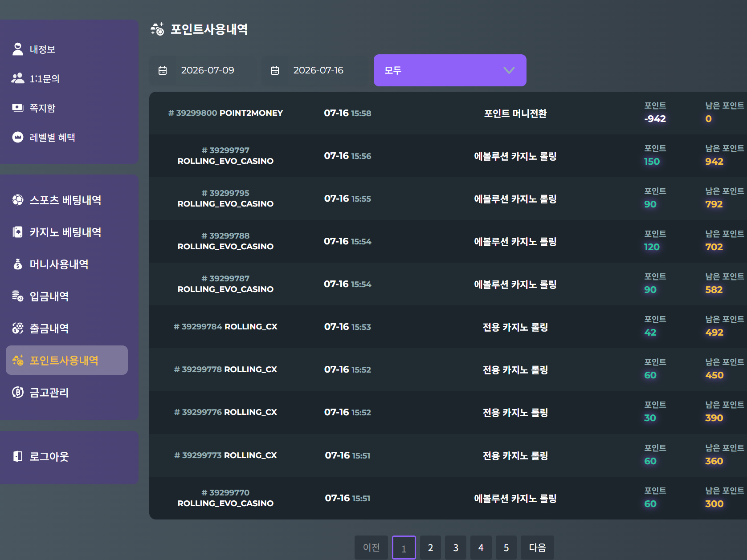Go to page 3
The width and height of the screenshot is (747, 560).
[456, 548]
